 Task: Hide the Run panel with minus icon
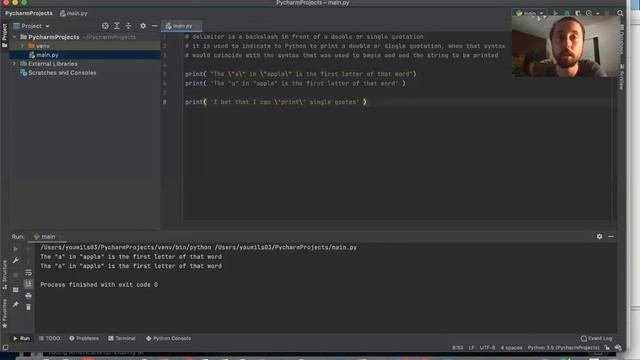[611, 236]
